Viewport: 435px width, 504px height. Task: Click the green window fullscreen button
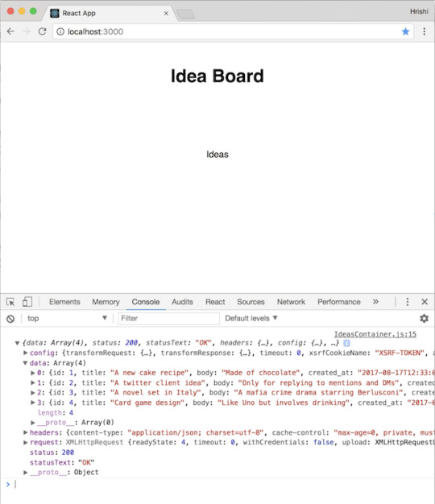click(x=33, y=11)
